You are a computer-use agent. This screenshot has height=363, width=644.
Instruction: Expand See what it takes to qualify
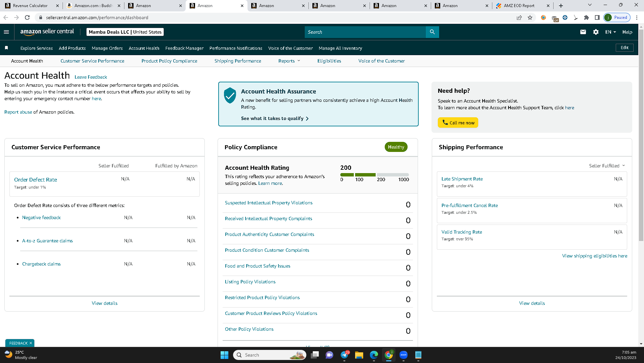click(275, 118)
